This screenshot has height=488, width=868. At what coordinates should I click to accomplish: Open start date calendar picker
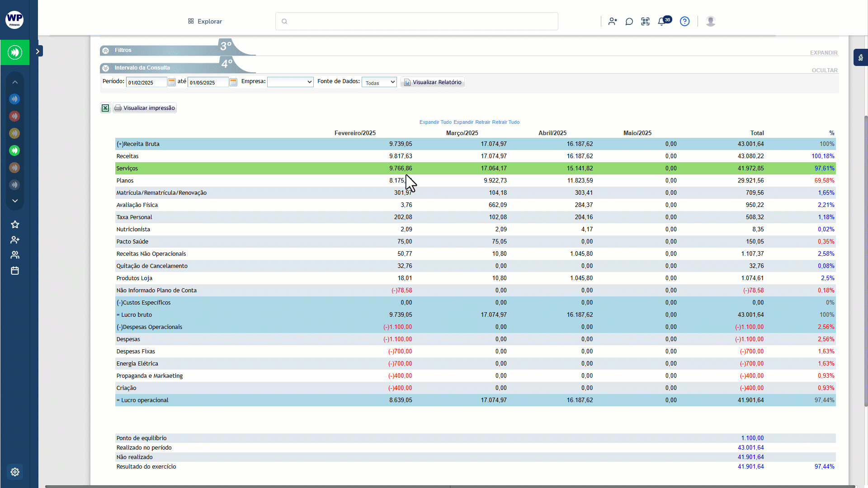172,82
